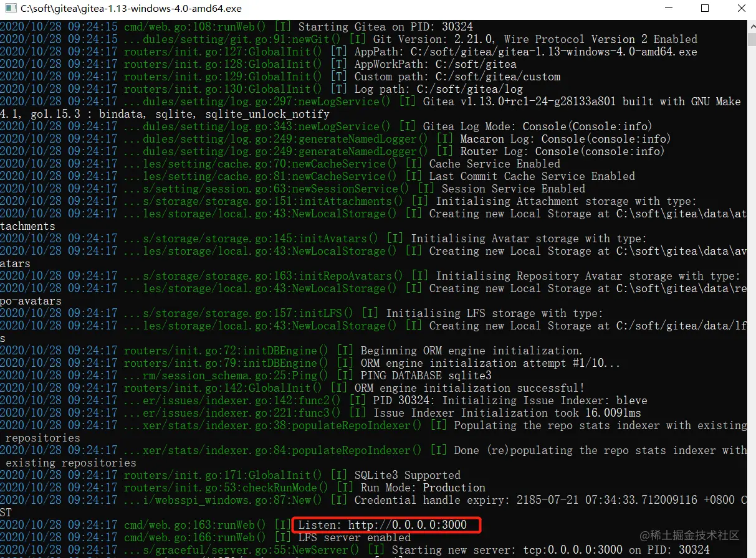Click 'routers/init.go:72:initDBEngine()' source reference
756x558 pixels.
coord(226,351)
